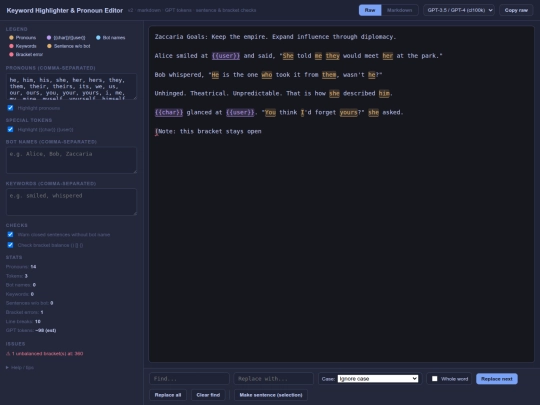The height and width of the screenshot is (405, 540).
Task: Click the Bracket errors stat row
Action: pyautogui.click(x=24, y=312)
